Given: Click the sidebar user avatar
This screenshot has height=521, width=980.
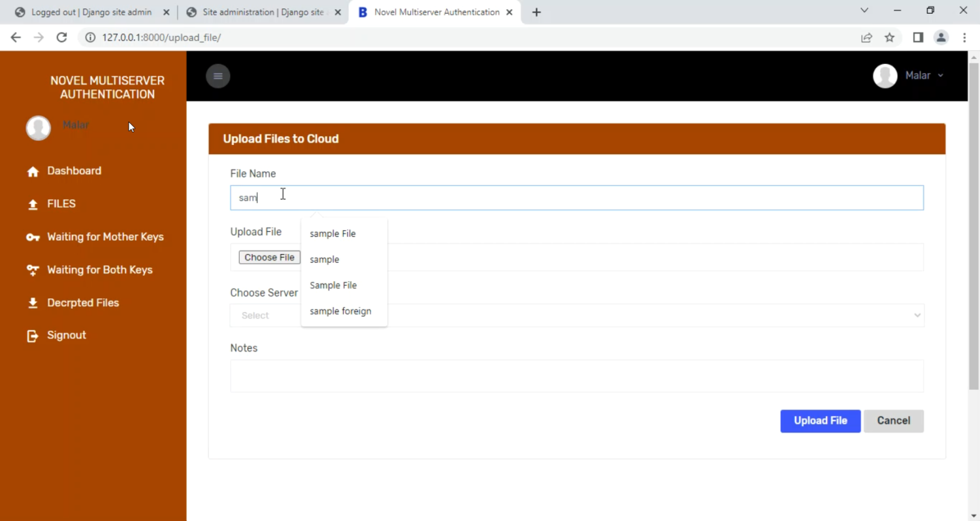Looking at the screenshot, I should point(39,128).
